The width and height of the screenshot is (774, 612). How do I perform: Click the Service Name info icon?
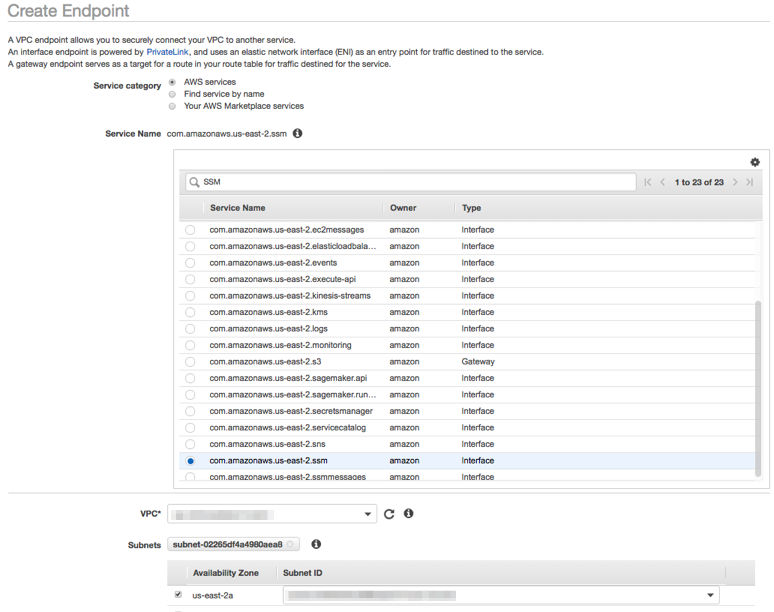(x=297, y=133)
